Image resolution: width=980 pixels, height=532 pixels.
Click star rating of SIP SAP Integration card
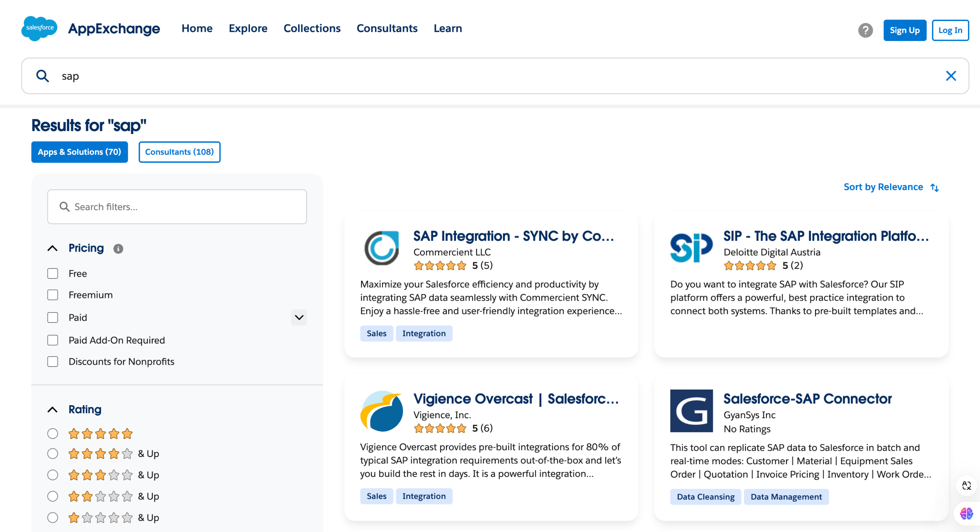pos(750,265)
